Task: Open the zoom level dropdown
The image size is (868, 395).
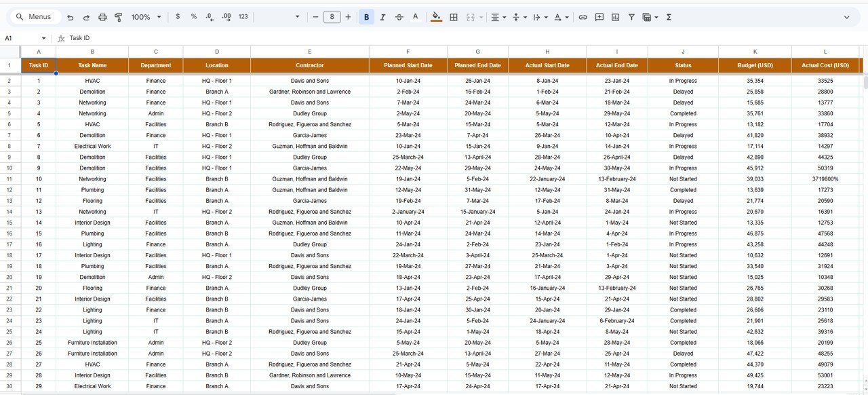Action: click(x=146, y=17)
